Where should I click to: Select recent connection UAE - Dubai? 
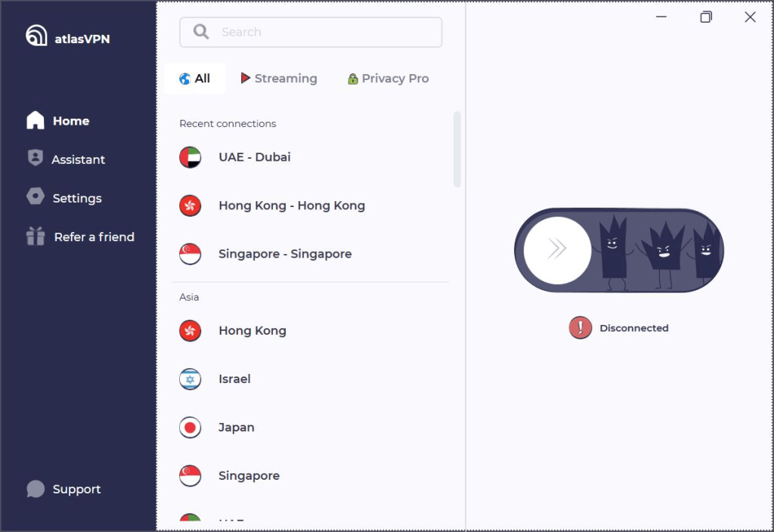pos(310,157)
